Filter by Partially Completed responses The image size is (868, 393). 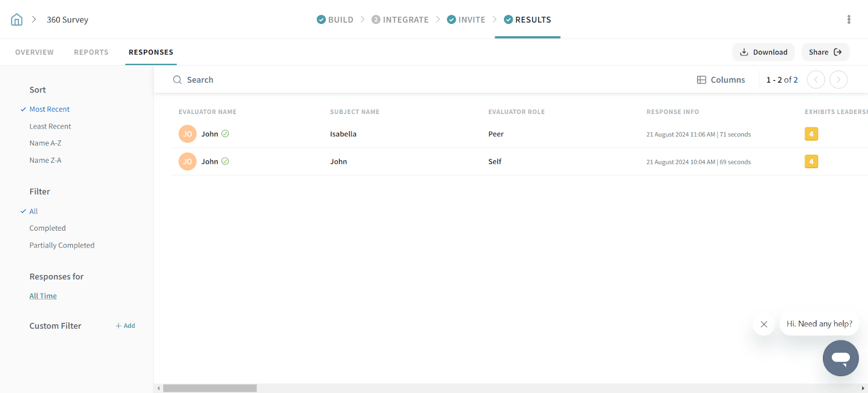click(62, 245)
